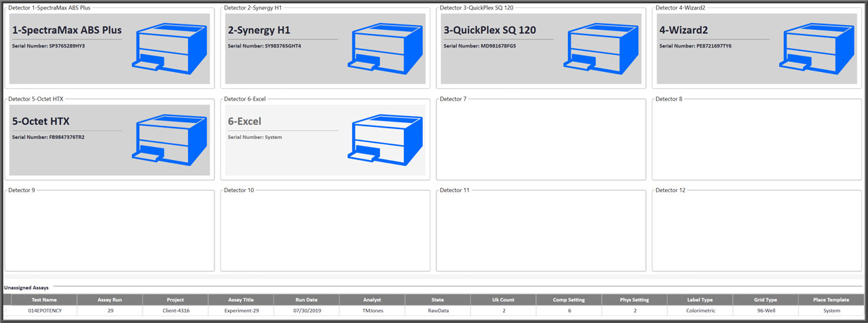
Task: Click the Serial Number: System text
Action: (x=255, y=137)
